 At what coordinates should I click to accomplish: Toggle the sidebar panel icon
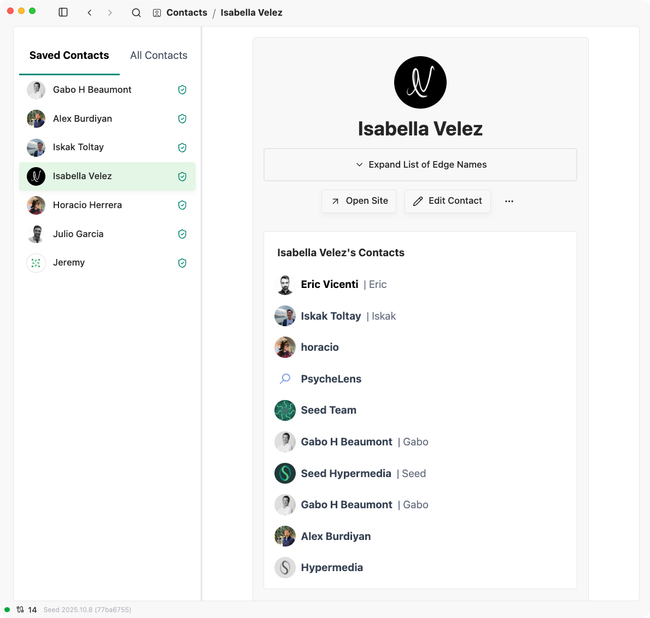pyautogui.click(x=63, y=13)
